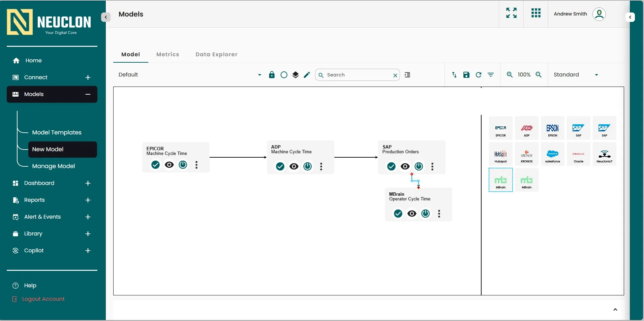
Task: Click the layers icon in toolbar
Action: [x=295, y=75]
